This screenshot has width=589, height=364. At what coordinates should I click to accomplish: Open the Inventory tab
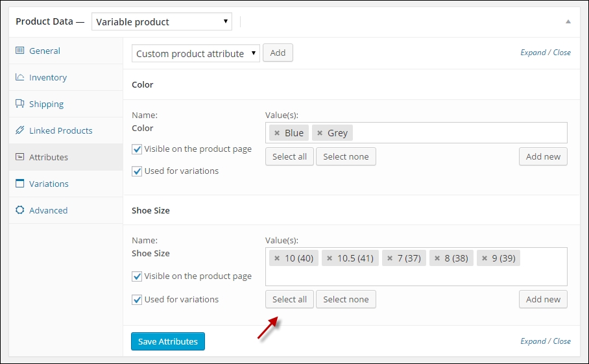click(66, 77)
